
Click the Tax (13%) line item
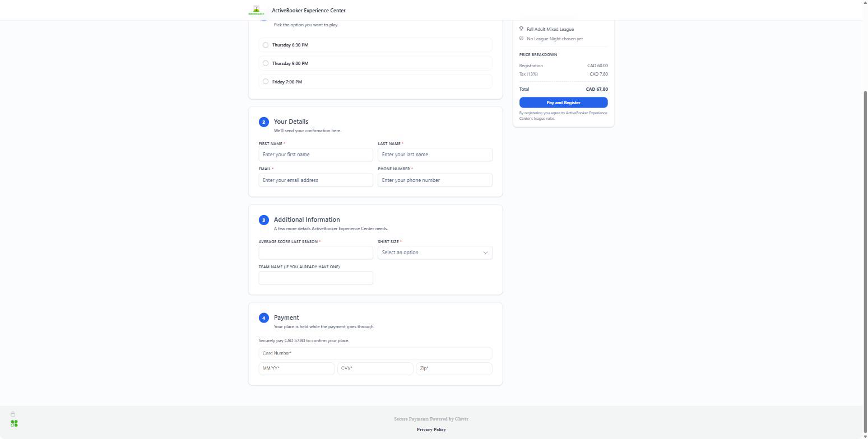pos(563,74)
